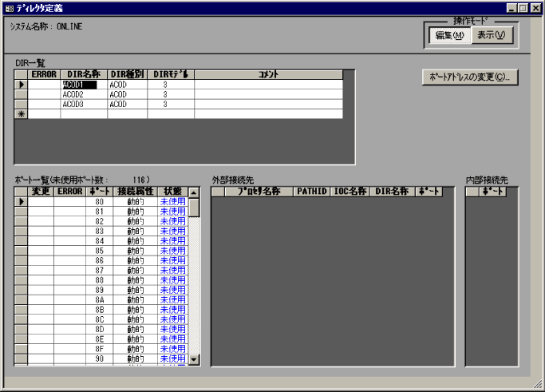Select the ACOD2 row in DIR list
Screen dimensions: 545x392
(x=80, y=93)
